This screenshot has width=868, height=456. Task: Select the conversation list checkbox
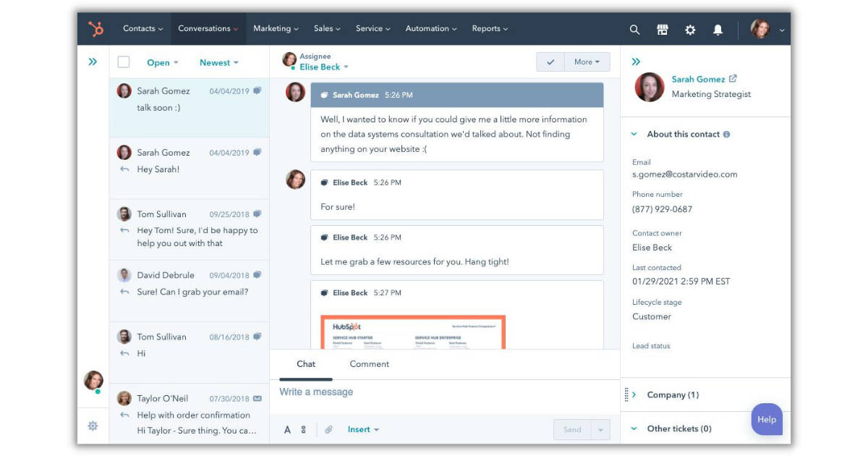pyautogui.click(x=123, y=62)
